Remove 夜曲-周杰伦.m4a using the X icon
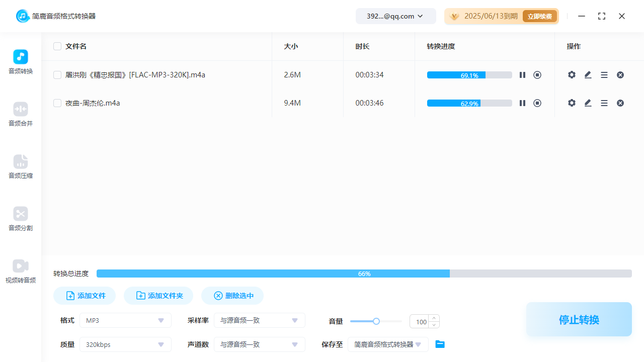This screenshot has width=644, height=362. (x=620, y=103)
